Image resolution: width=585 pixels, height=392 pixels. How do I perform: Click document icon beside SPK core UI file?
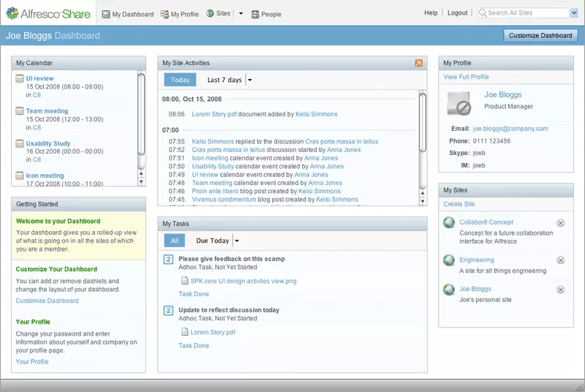[184, 281]
